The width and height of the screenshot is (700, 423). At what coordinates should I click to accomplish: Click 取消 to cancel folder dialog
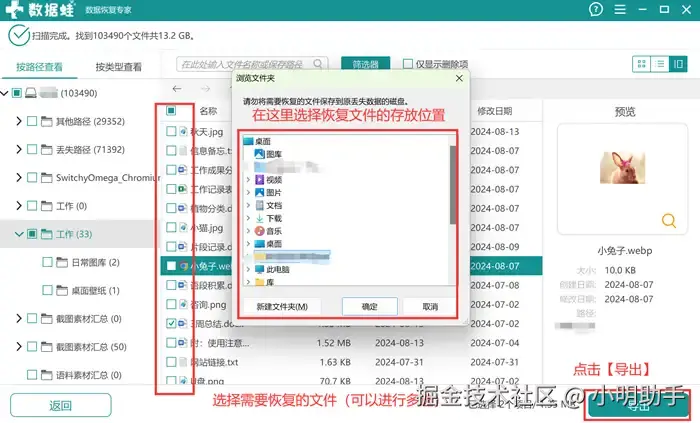[430, 307]
